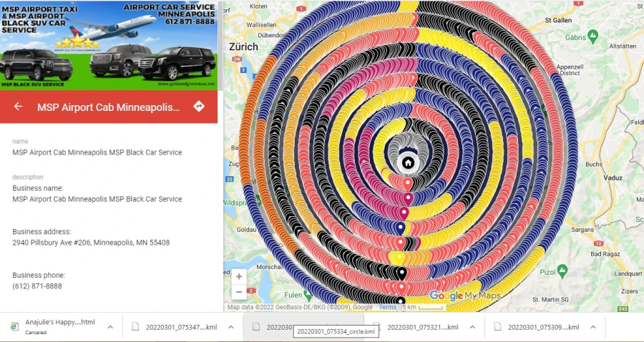Click the back arrow in red header
The height and width of the screenshot is (342, 644).
click(x=18, y=107)
